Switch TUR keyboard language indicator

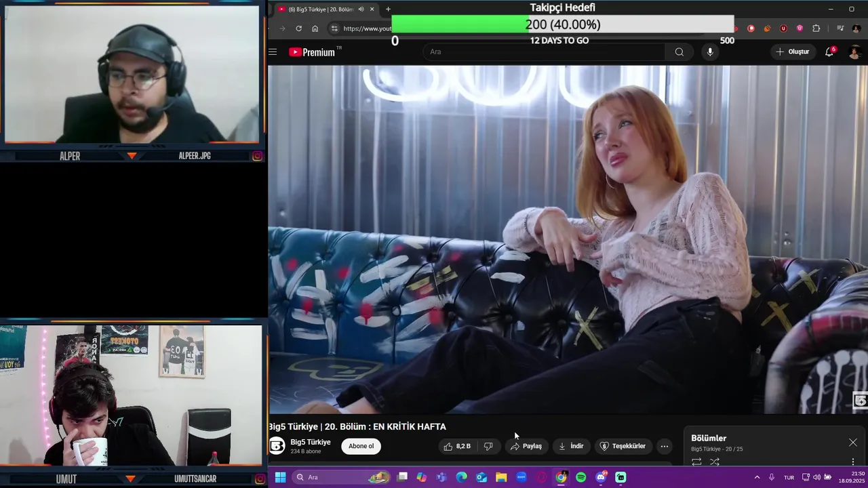(789, 477)
